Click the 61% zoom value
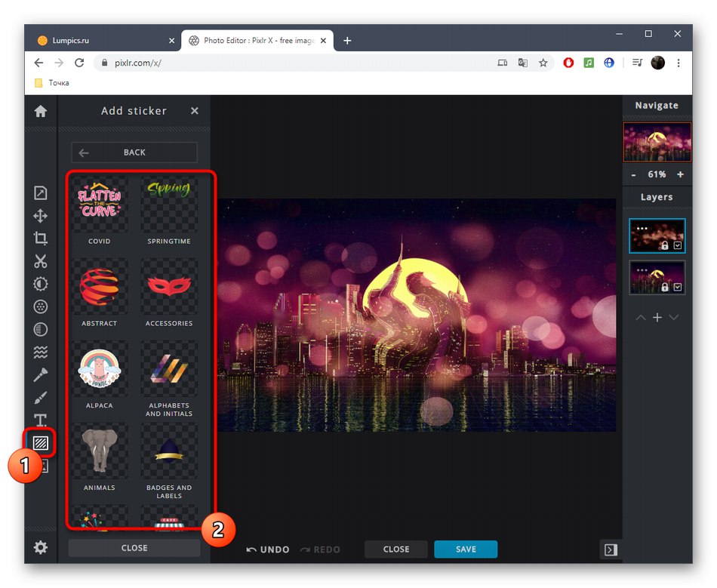The image size is (717, 588). (657, 174)
